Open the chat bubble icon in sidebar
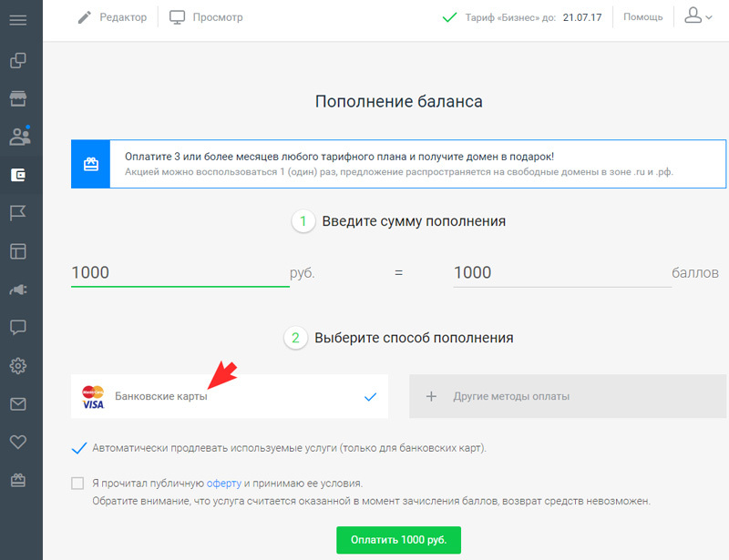Image resolution: width=729 pixels, height=560 pixels. (x=18, y=328)
